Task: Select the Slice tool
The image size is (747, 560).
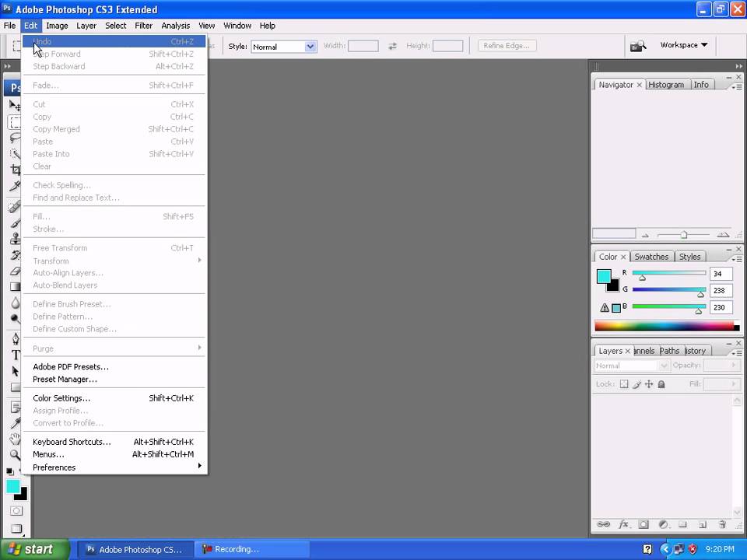Action: [x=15, y=185]
